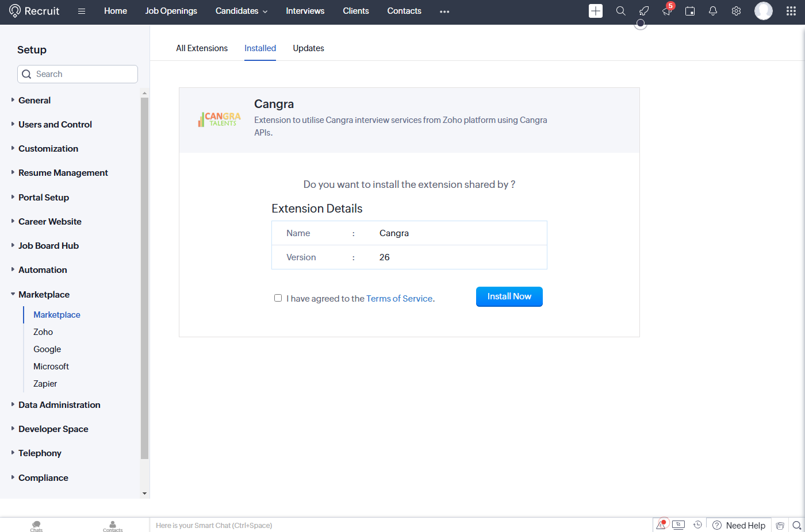Click the user profile avatar
This screenshot has width=805, height=532.
tap(764, 11)
